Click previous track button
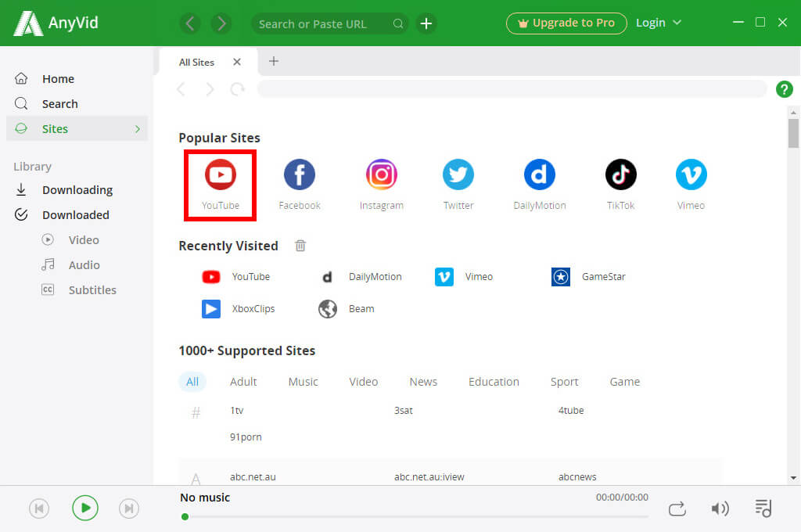This screenshot has height=532, width=801. coord(39,509)
